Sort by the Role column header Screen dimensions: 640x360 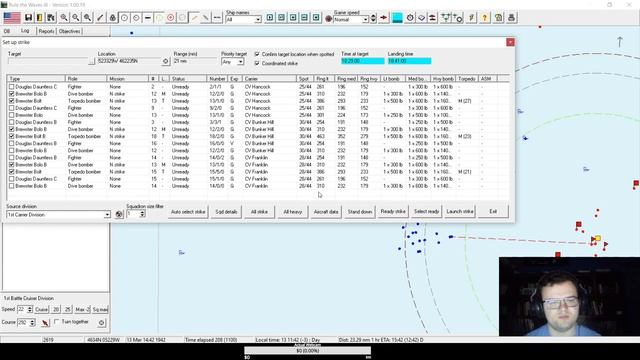point(85,78)
